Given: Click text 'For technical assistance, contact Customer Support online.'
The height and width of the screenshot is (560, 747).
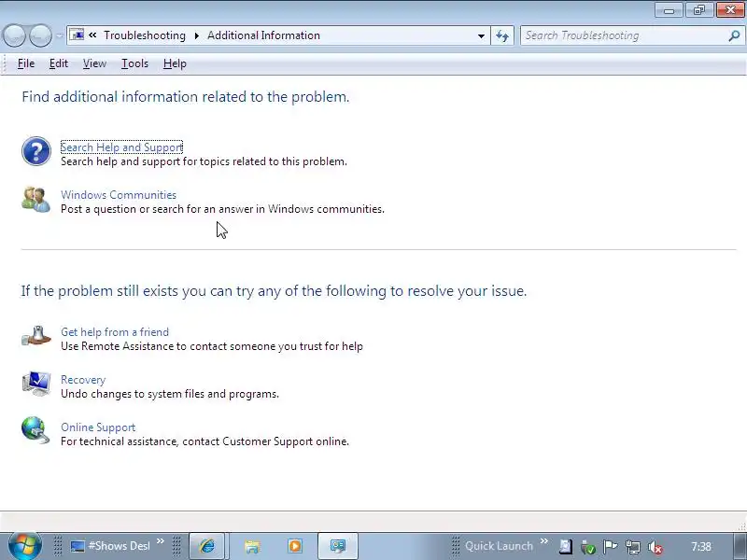Looking at the screenshot, I should click(204, 441).
